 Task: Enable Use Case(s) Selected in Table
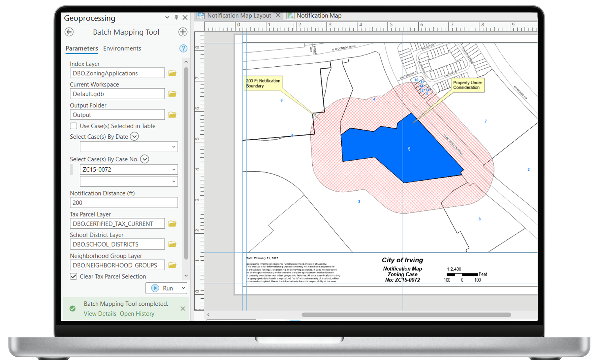pos(73,126)
